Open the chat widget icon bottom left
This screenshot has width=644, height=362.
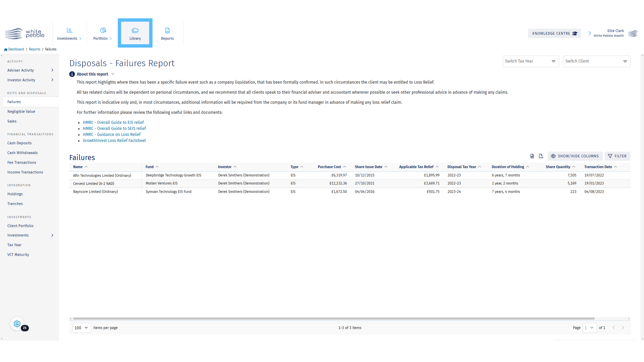click(17, 324)
